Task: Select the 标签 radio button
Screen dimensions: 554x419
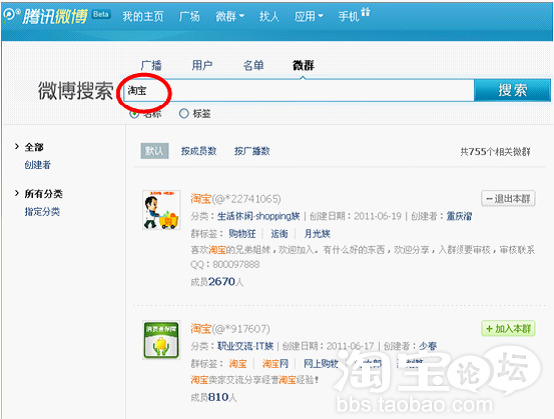Action: tap(184, 113)
